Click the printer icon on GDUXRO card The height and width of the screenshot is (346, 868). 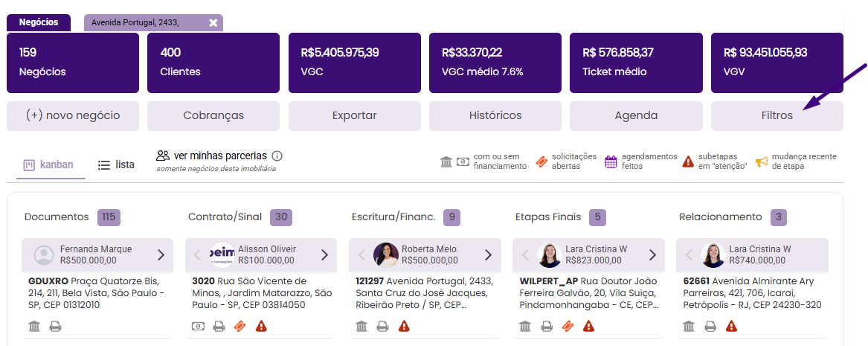click(56, 326)
